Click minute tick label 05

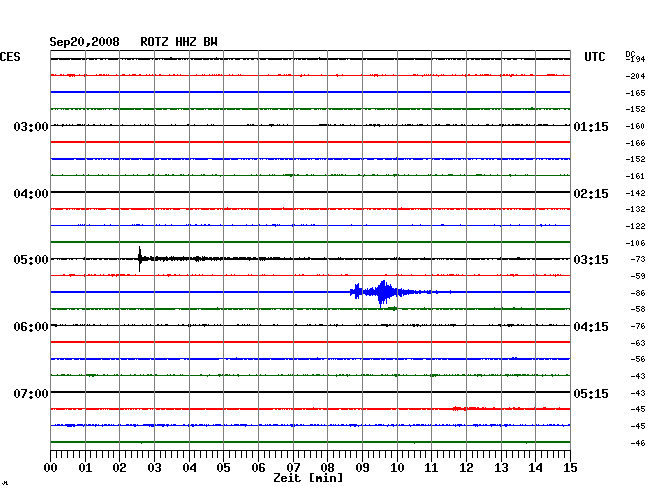pyautogui.click(x=223, y=468)
